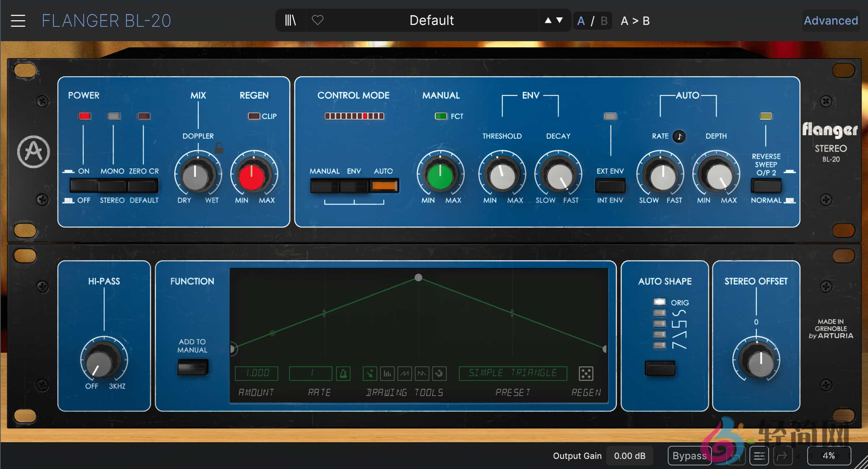Select next preset with down arrow
The height and width of the screenshot is (469, 868).
560,21
